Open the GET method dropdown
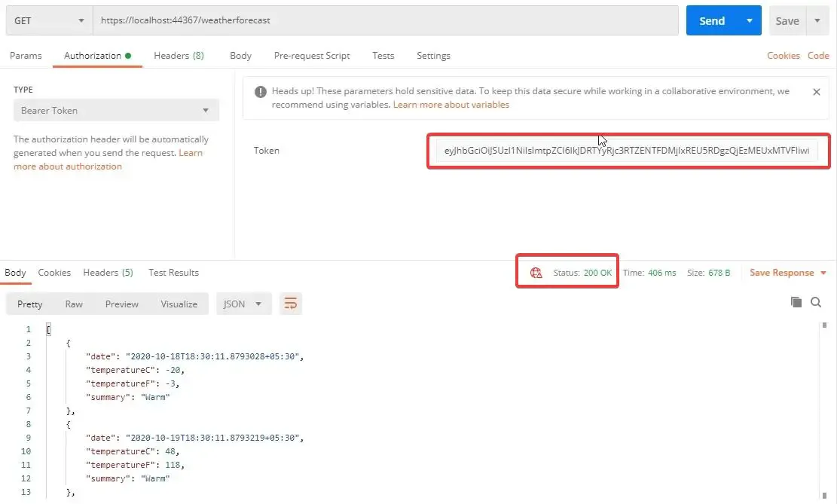This screenshot has width=837, height=504. [81, 20]
